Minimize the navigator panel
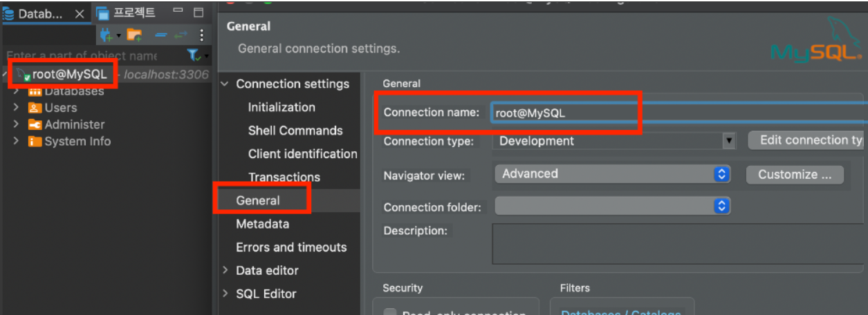Viewport: 868px width, 315px height. tap(178, 12)
